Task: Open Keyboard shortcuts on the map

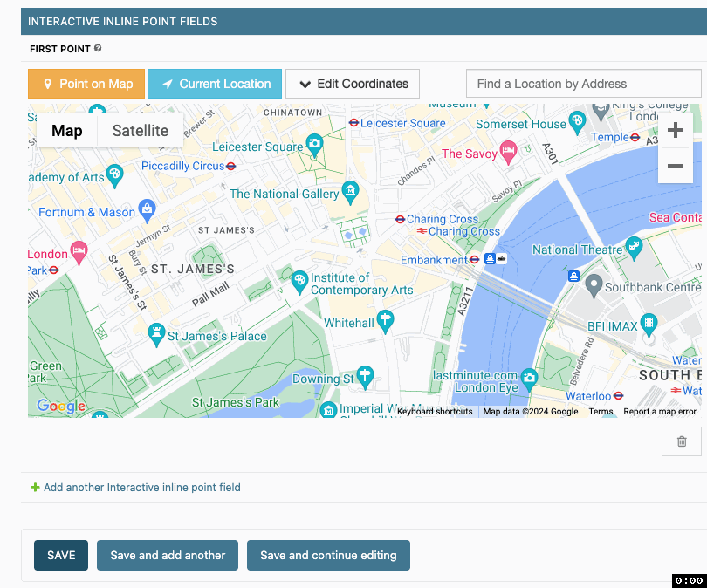Action: (x=435, y=412)
